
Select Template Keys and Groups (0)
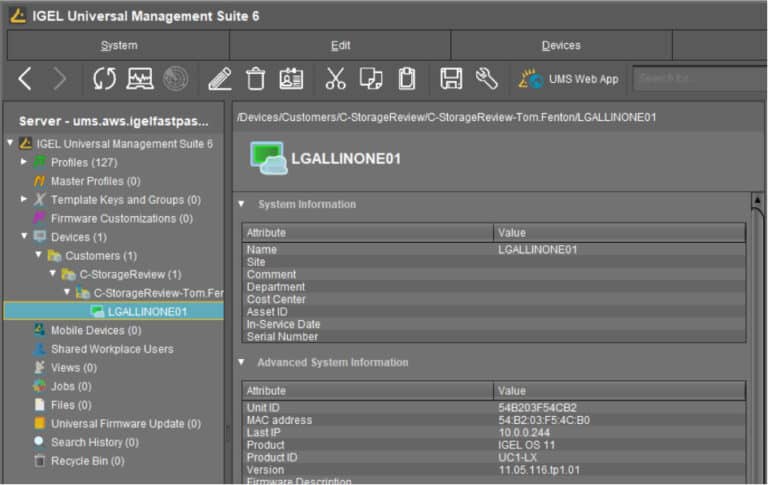(x=126, y=200)
